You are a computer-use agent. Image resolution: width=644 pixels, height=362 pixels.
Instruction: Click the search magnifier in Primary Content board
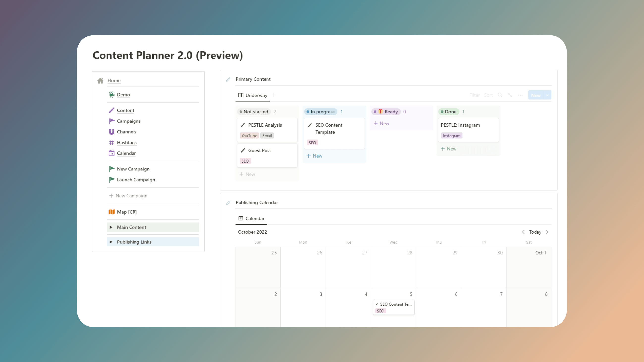coord(500,95)
